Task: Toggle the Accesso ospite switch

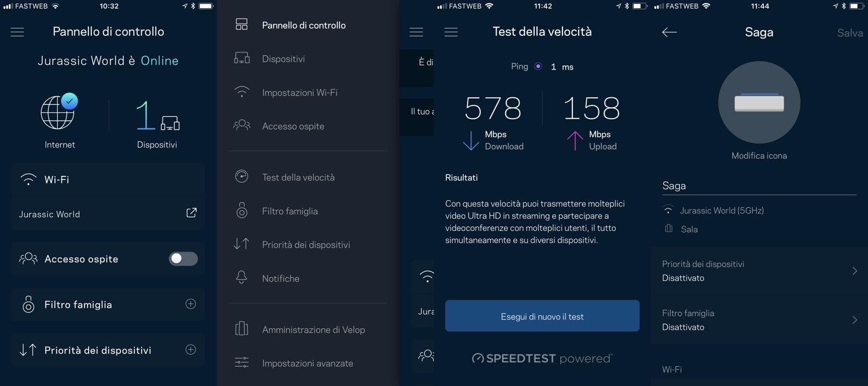Action: tap(183, 259)
